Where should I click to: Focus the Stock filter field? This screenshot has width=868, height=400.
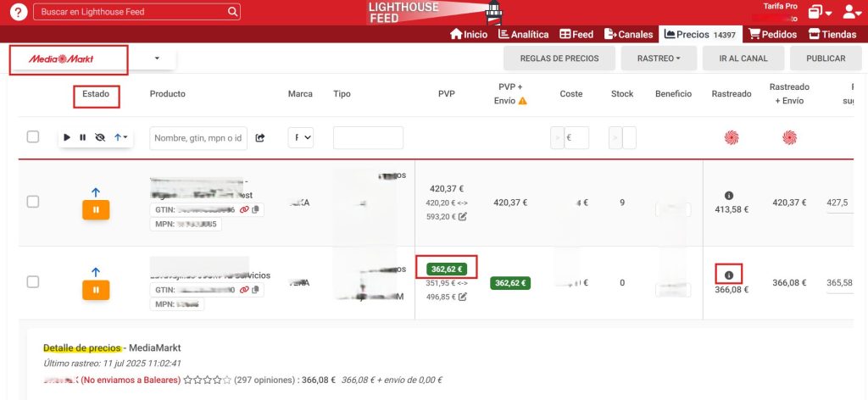(x=630, y=138)
